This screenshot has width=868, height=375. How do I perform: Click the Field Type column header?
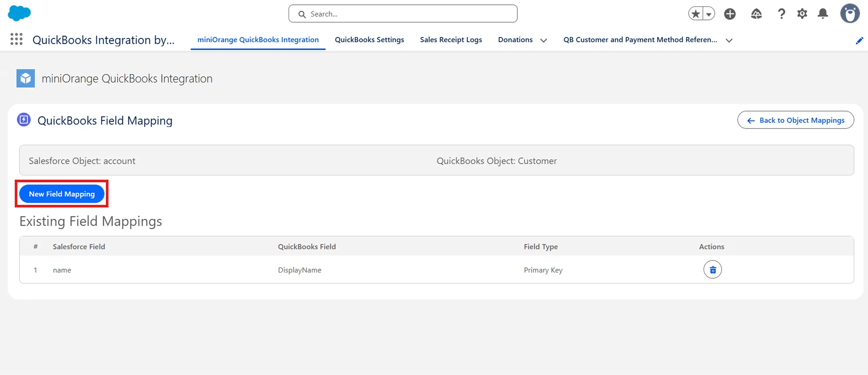[x=541, y=247]
